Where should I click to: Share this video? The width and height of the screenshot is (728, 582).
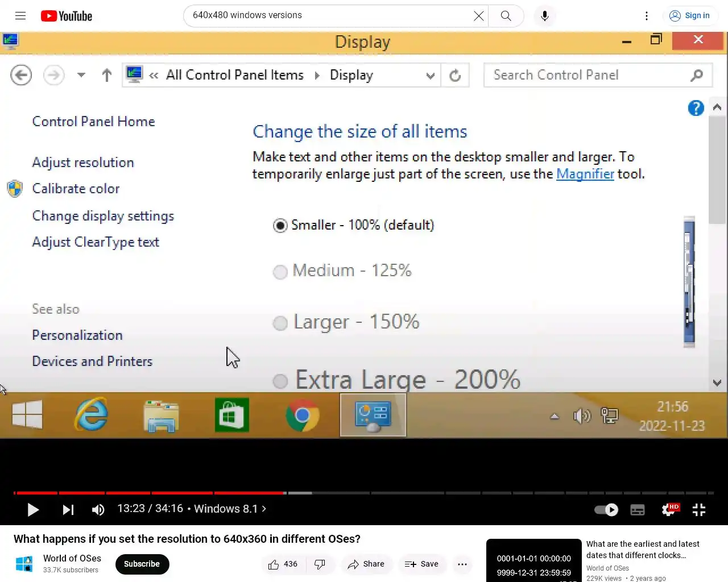pyautogui.click(x=366, y=564)
